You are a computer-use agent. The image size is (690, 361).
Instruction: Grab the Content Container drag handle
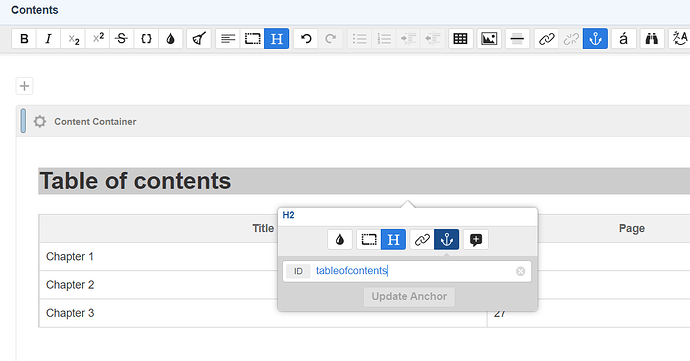click(23, 121)
